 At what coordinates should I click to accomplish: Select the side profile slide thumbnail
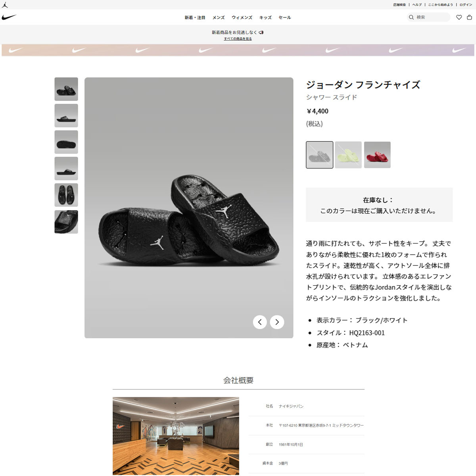click(x=66, y=115)
